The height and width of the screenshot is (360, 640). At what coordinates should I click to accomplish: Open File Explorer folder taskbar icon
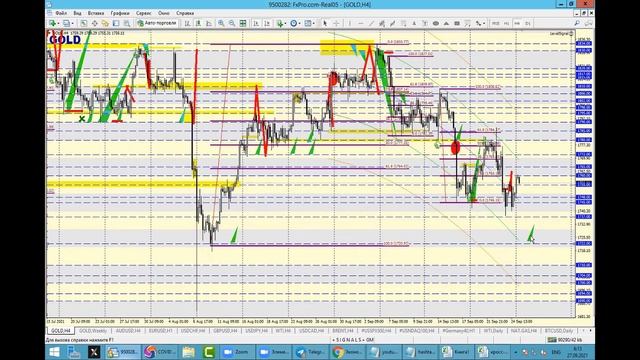tap(189, 352)
